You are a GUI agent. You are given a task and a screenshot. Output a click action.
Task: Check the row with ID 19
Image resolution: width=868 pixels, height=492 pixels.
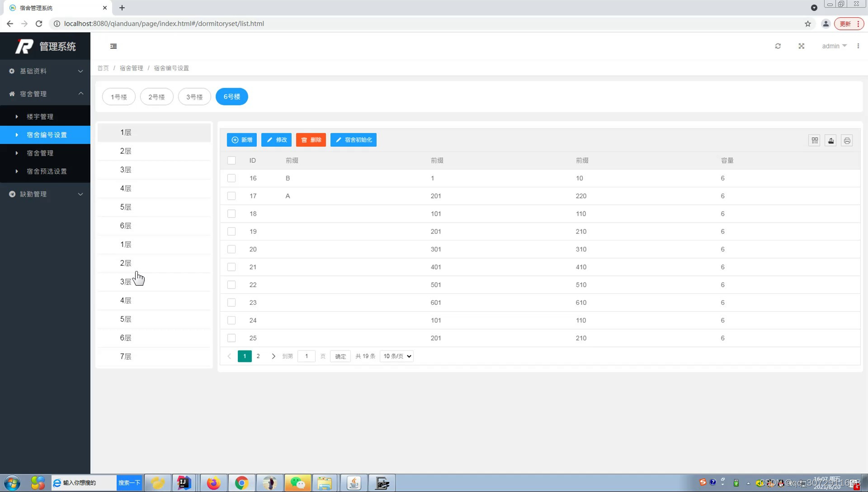pyautogui.click(x=231, y=232)
